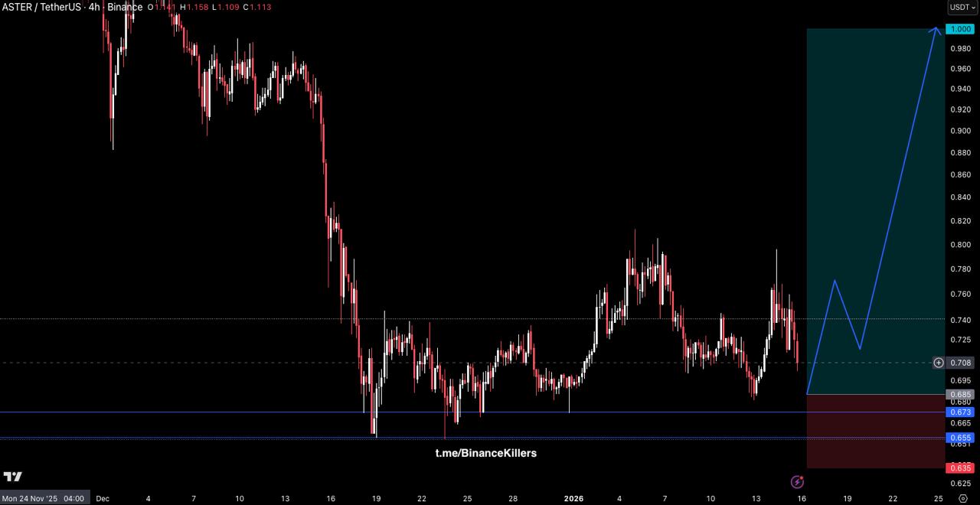Viewport: 980px width, 505px height.
Task: Select the blue 0.673 line label
Action: [x=960, y=412]
